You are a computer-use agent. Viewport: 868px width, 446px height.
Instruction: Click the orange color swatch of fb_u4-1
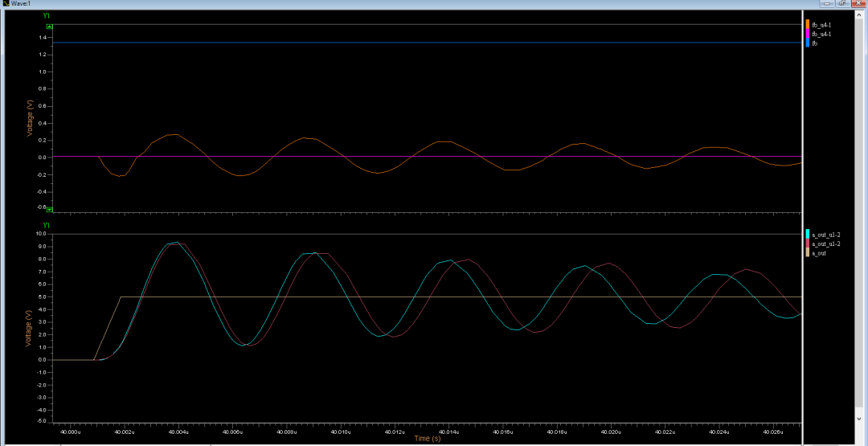coord(808,25)
